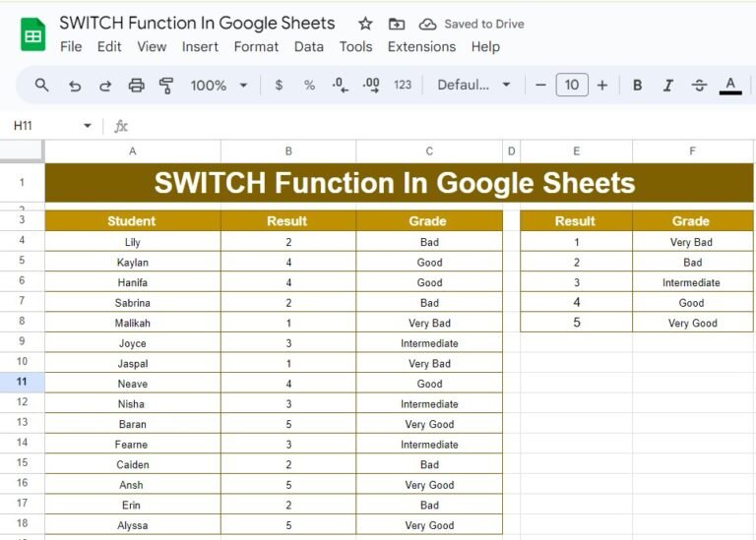Select column B header
Viewport: 756px width, 540px height.
(288, 151)
